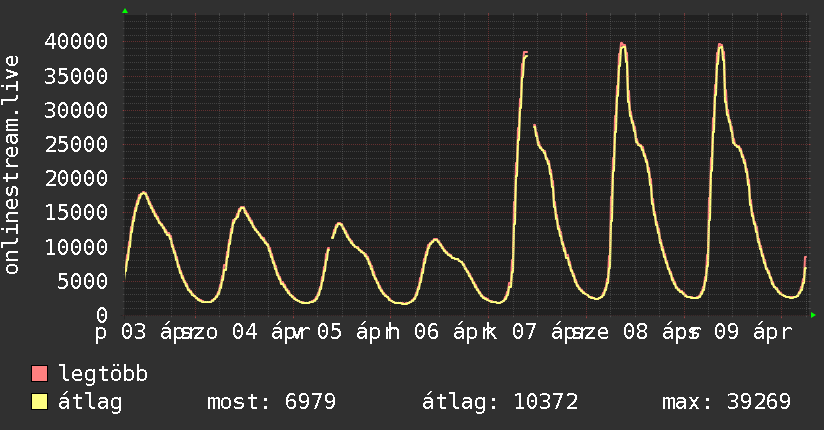Viewport: 824px width, 430px height.
Task: Click the pink legtöbb legend swatch
Action: 39,374
